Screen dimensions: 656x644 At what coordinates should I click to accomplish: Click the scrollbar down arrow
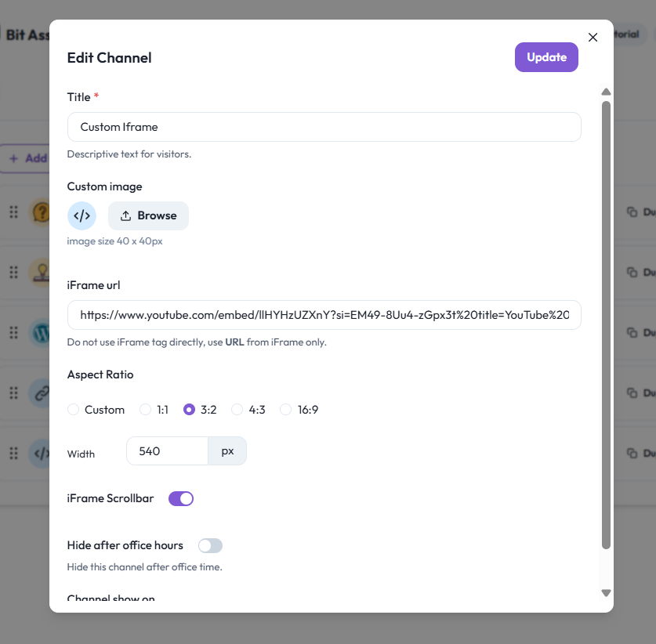pos(606,593)
